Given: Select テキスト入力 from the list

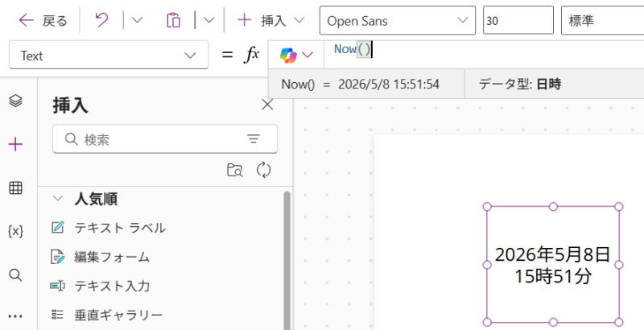Looking at the screenshot, I should 112,286.
